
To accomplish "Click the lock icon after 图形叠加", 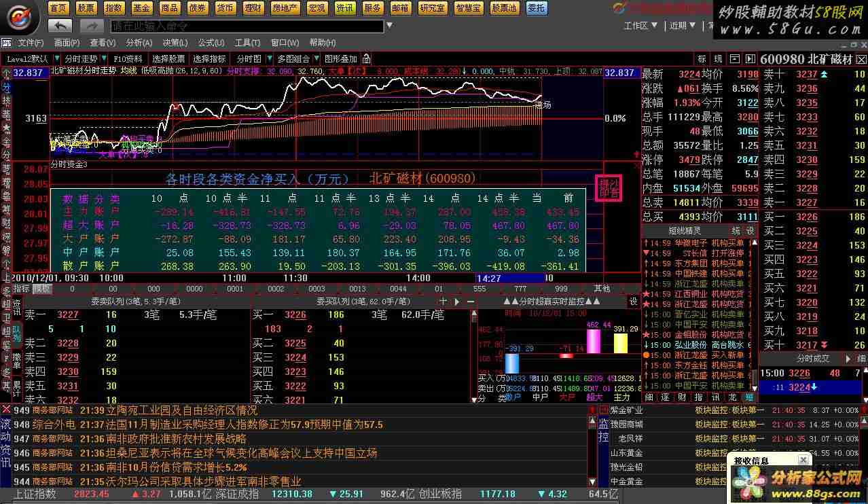I will click(x=366, y=59).
